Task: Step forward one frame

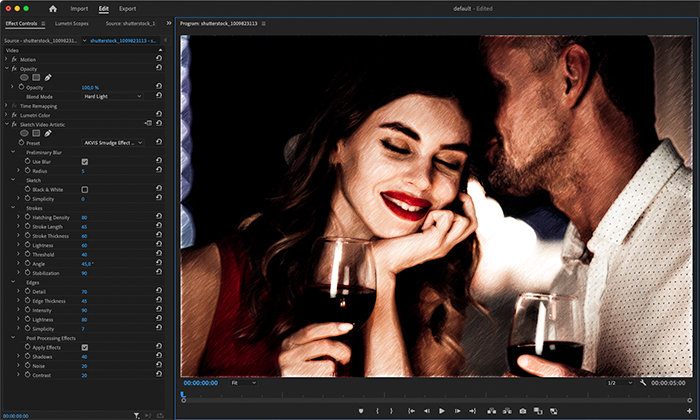Action: point(457,411)
